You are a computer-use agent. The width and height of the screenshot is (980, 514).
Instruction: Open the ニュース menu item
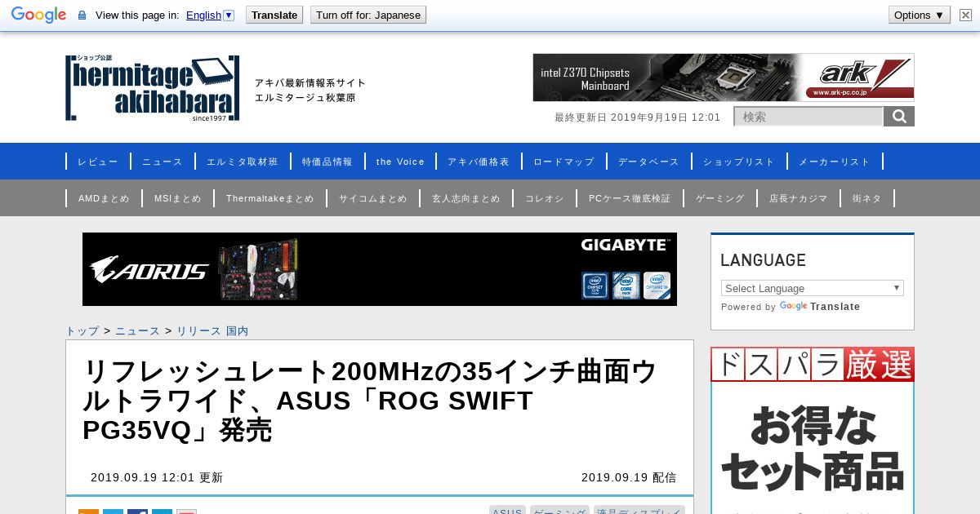click(163, 162)
